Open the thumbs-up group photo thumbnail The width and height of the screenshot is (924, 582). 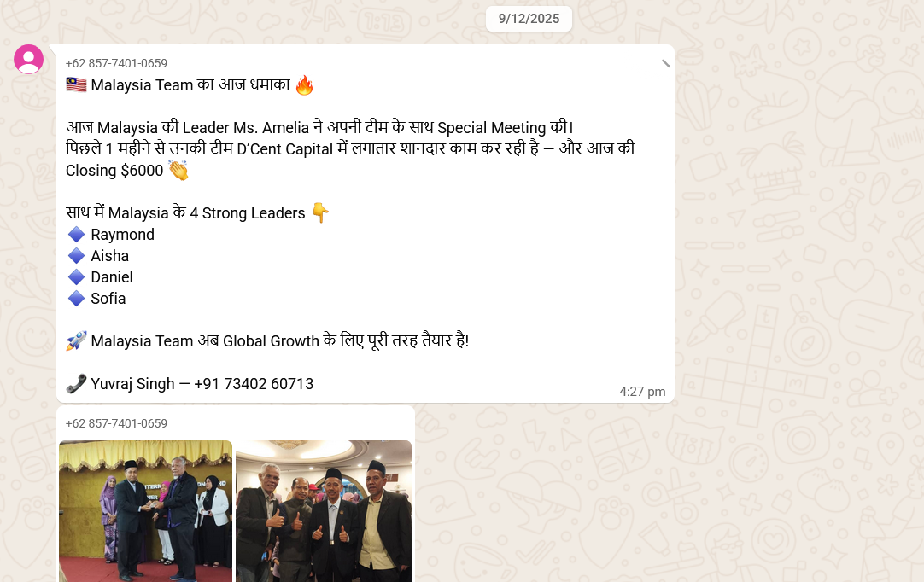pos(324,510)
